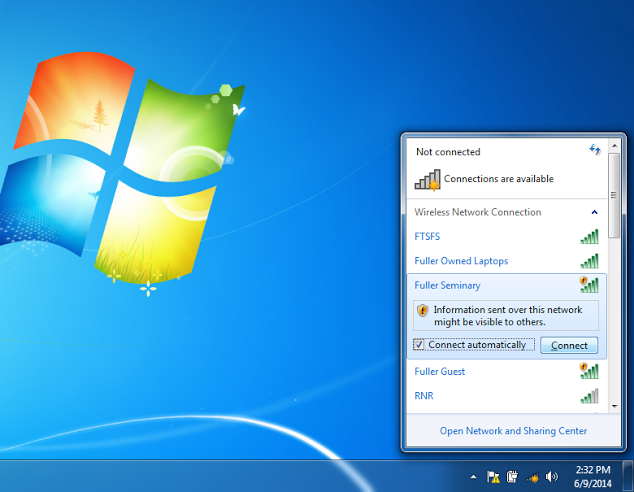Click the warning shield in the information message

coord(423,310)
